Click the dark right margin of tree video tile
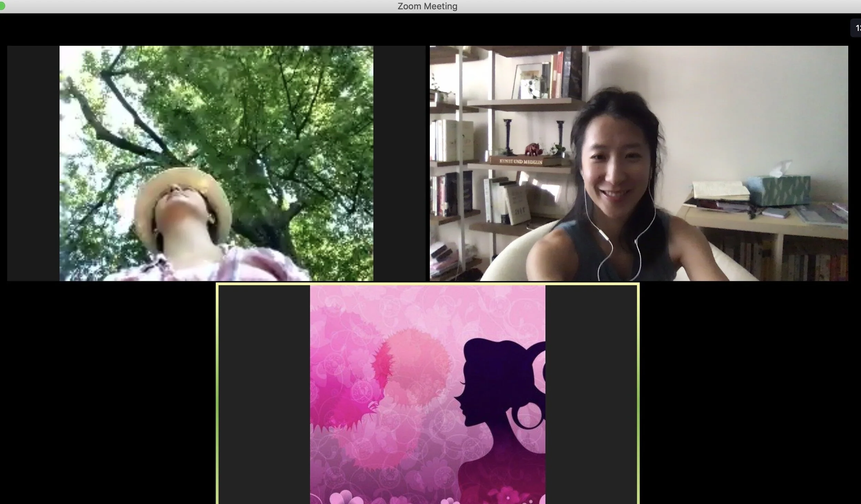The width and height of the screenshot is (861, 504). [400, 163]
